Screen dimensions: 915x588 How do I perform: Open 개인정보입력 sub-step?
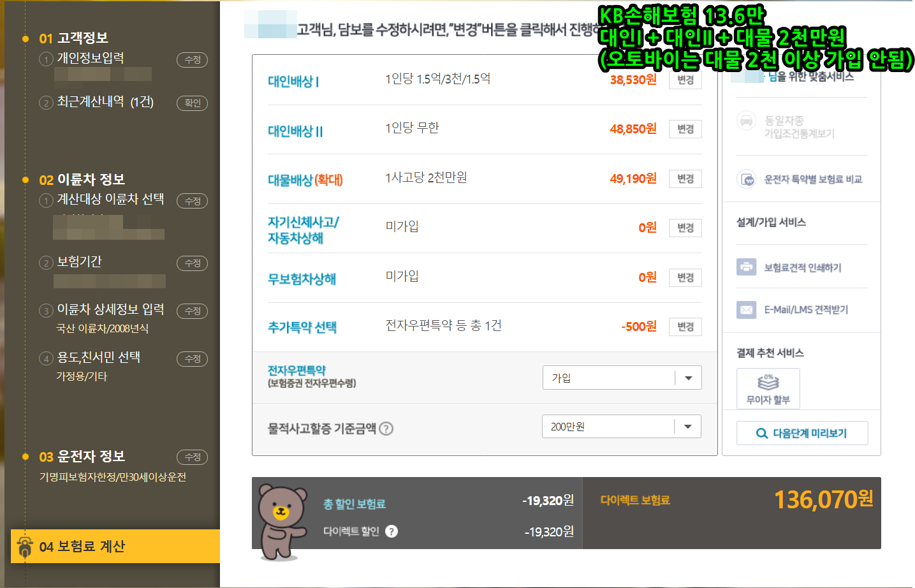[91, 58]
